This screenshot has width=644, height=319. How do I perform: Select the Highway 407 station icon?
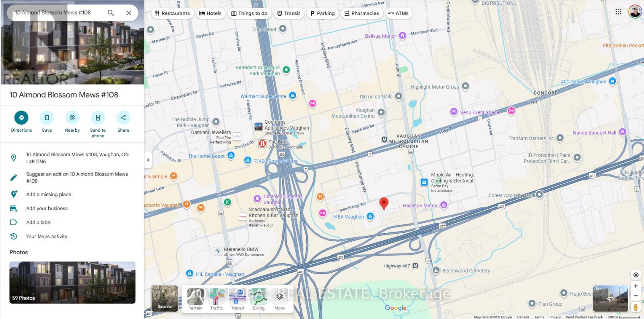[415, 266]
